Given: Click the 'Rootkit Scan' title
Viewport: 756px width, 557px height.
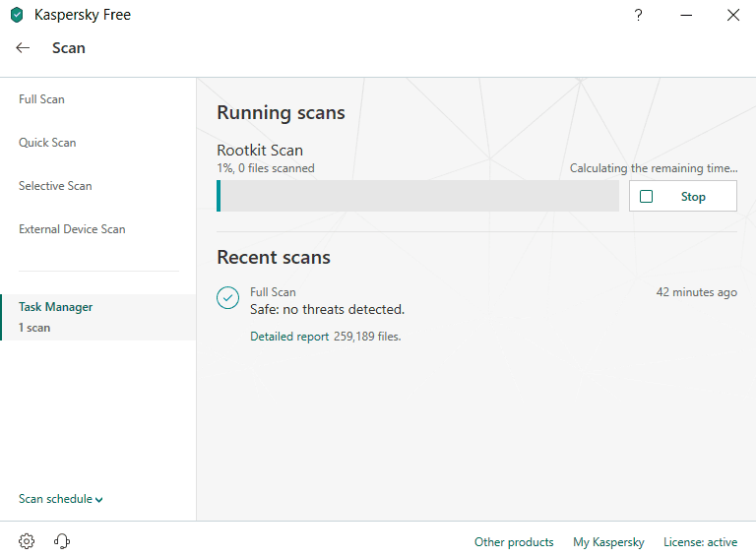Looking at the screenshot, I should 260,151.
